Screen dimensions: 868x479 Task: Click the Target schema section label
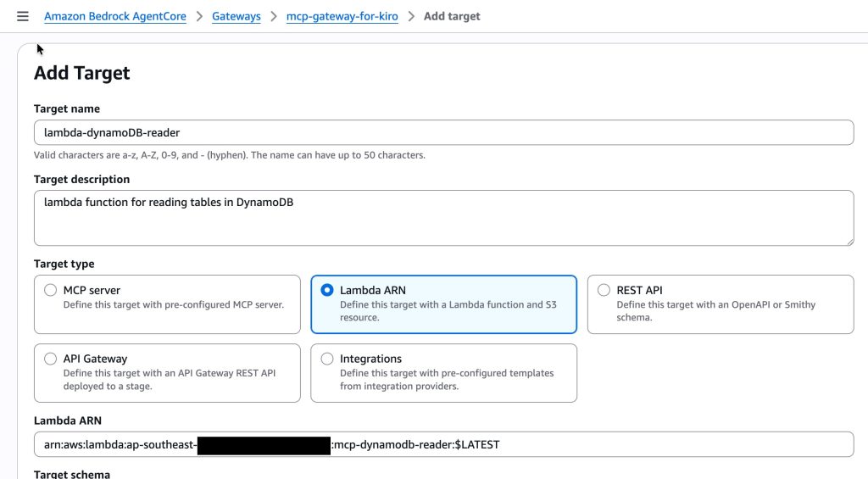click(72, 474)
